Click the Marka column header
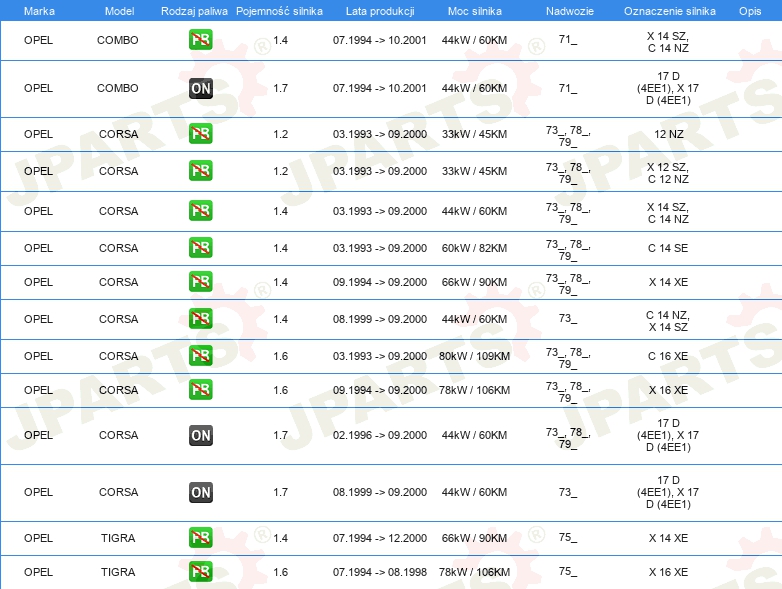Viewport: 782px width, 589px height. pos(39,10)
